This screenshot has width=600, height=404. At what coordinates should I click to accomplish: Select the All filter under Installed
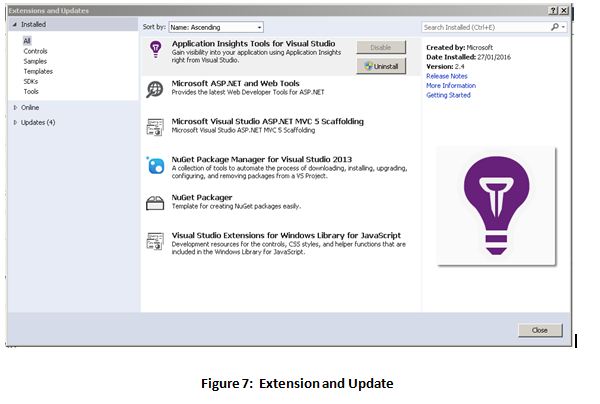27,41
